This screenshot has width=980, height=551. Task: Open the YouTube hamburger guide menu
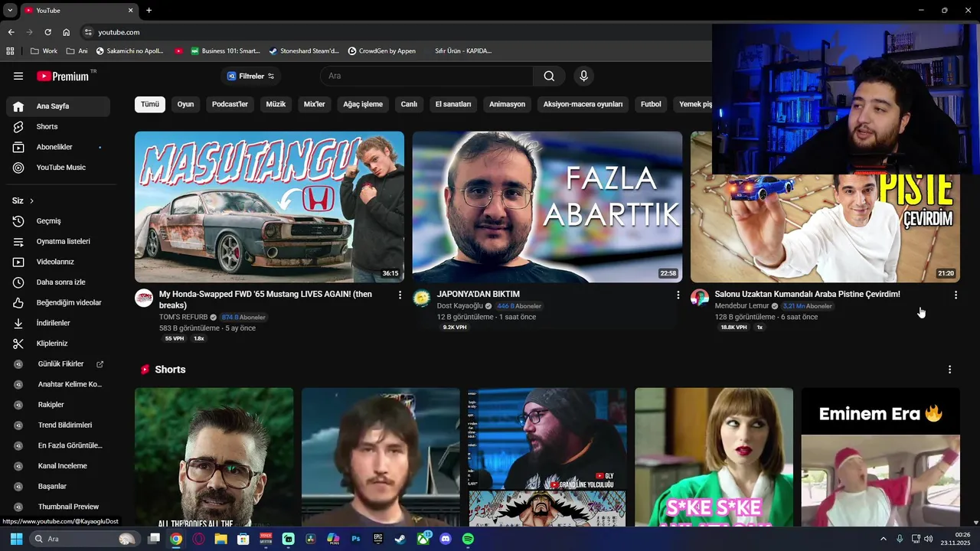click(x=18, y=76)
